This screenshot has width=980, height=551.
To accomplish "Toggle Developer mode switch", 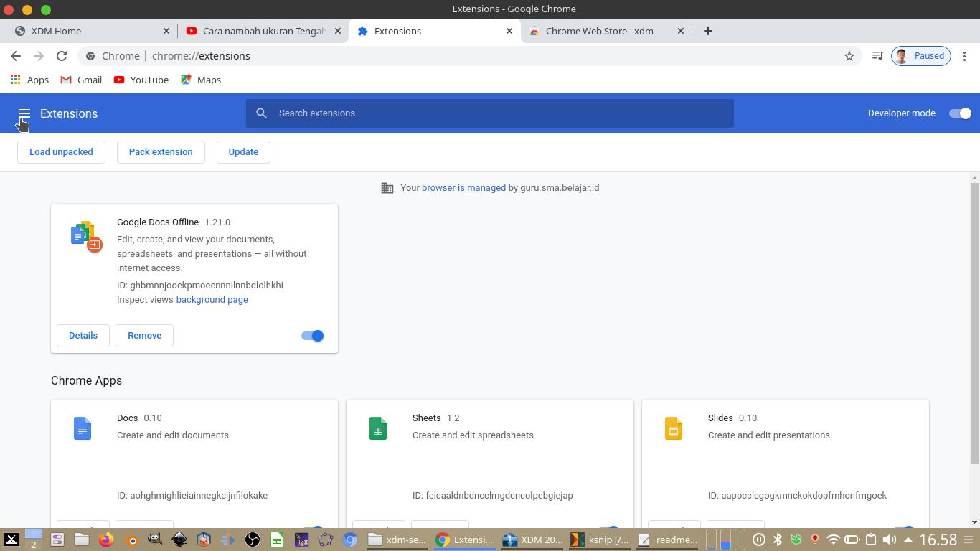I will (960, 113).
